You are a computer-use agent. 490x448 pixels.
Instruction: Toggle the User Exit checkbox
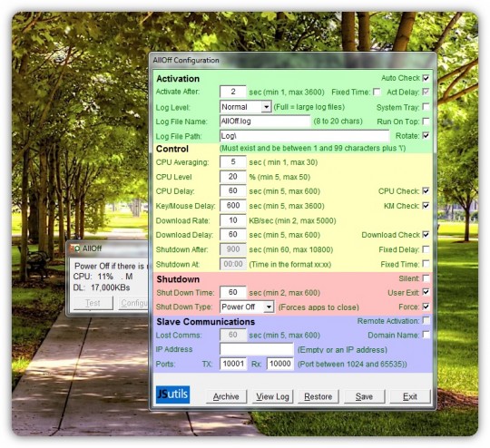426,292
